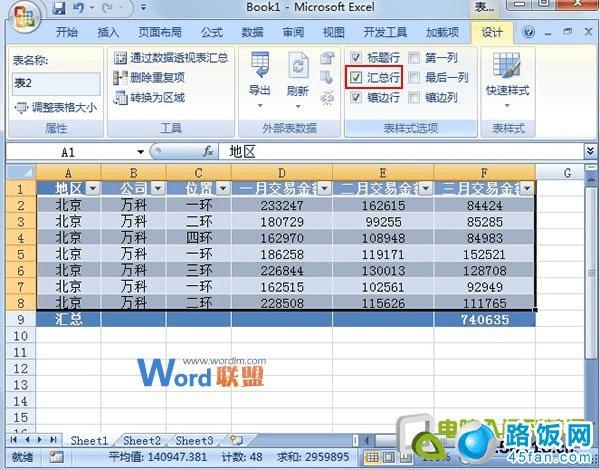Viewport: 600px width, 470px height.
Task: Expand the 刷新 dropdown arrow
Action: coord(298,106)
